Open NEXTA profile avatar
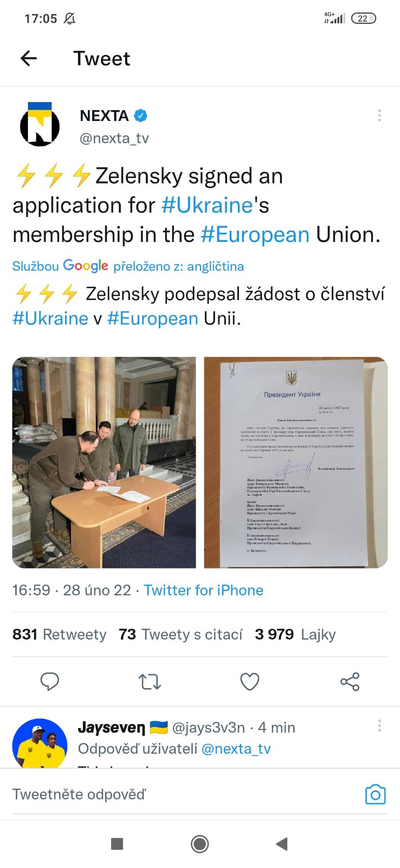The image size is (400, 868). coord(40,125)
